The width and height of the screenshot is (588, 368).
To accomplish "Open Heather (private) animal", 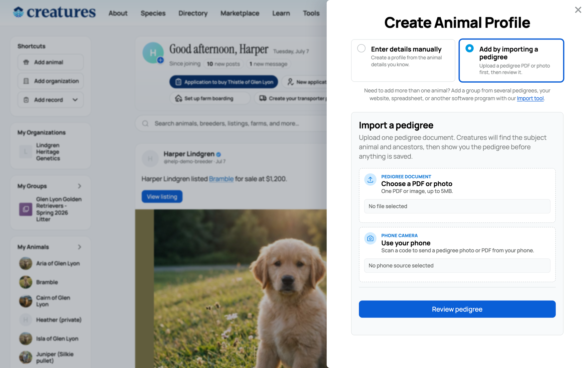I will click(x=59, y=320).
